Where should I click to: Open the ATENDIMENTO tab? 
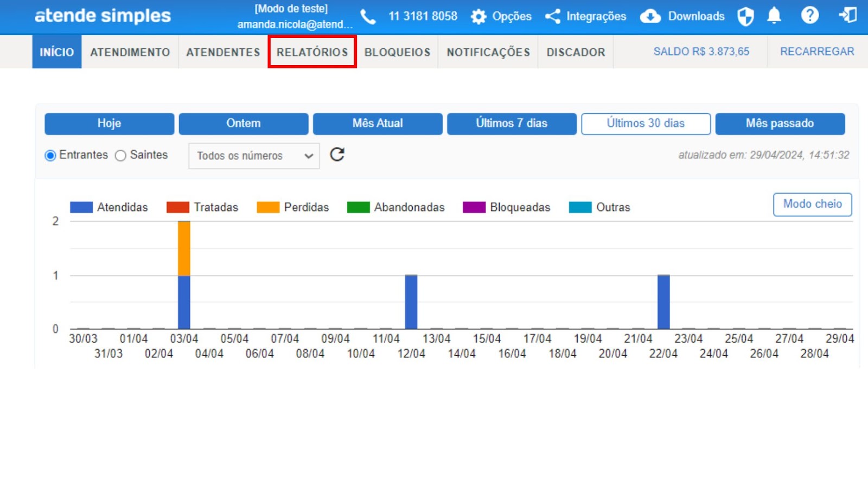point(130,52)
